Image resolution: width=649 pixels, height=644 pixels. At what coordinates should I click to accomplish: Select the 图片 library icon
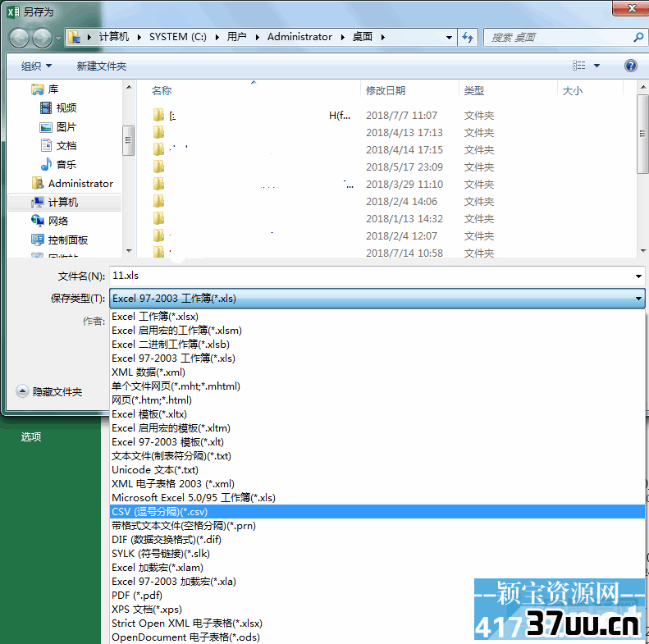tap(45, 126)
